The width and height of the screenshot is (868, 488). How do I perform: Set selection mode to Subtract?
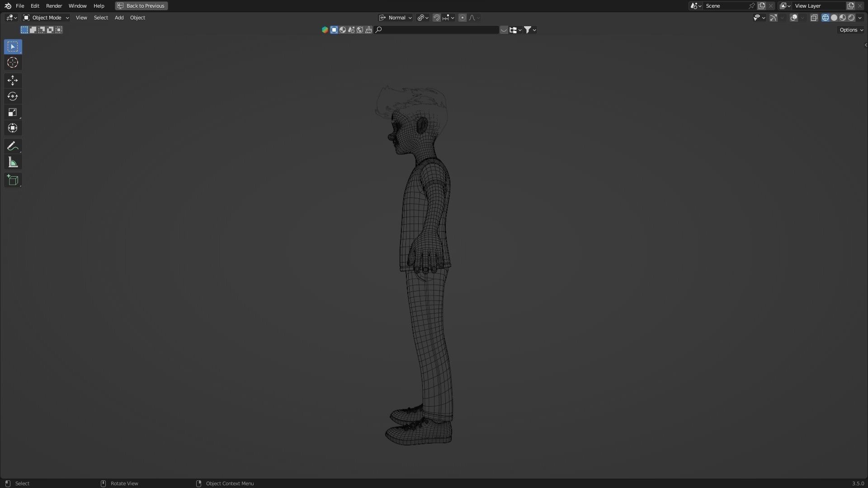point(42,30)
